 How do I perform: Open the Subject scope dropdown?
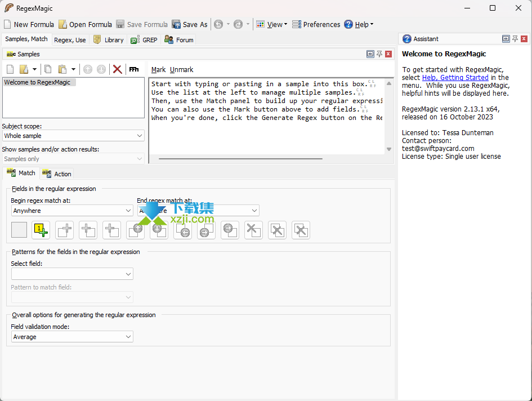tap(73, 136)
